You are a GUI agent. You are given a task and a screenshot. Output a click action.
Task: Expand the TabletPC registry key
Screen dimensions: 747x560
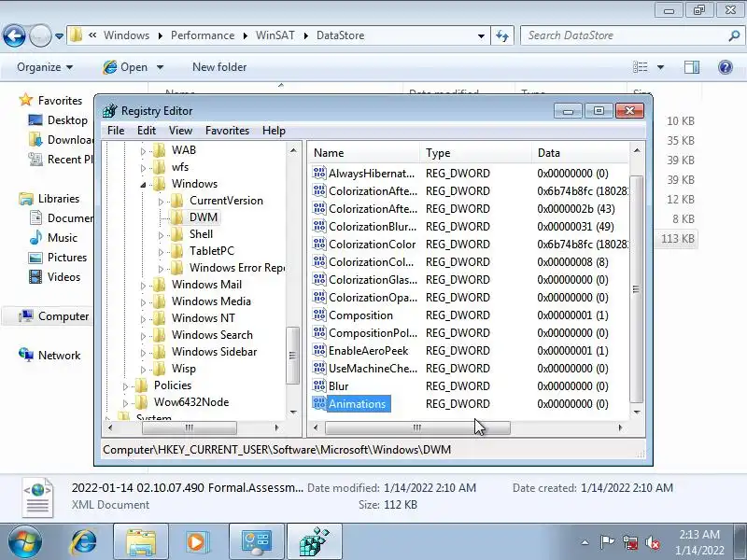(x=161, y=252)
